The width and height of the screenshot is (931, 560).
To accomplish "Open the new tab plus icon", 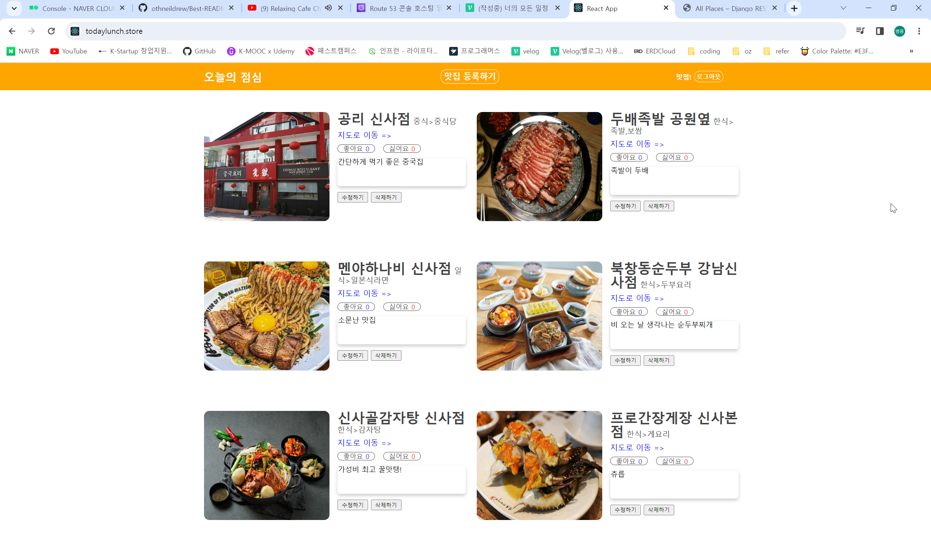I will coord(794,8).
